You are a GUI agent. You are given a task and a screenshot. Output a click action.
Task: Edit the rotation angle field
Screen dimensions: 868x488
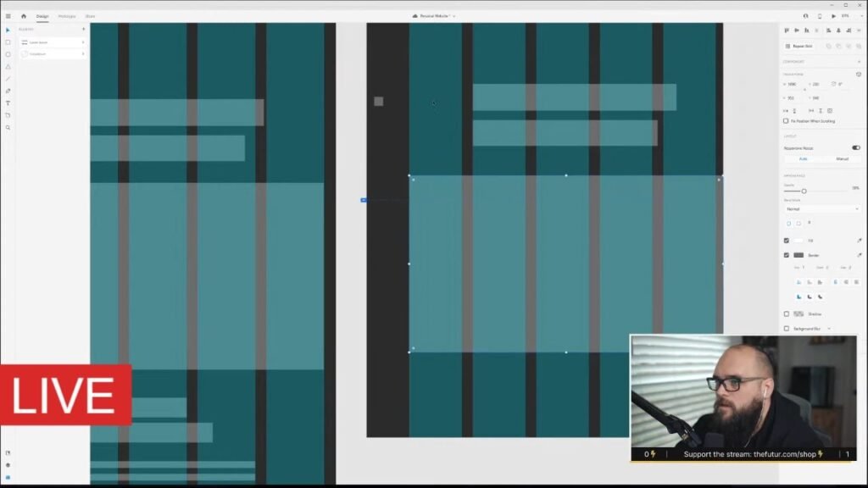(x=840, y=84)
